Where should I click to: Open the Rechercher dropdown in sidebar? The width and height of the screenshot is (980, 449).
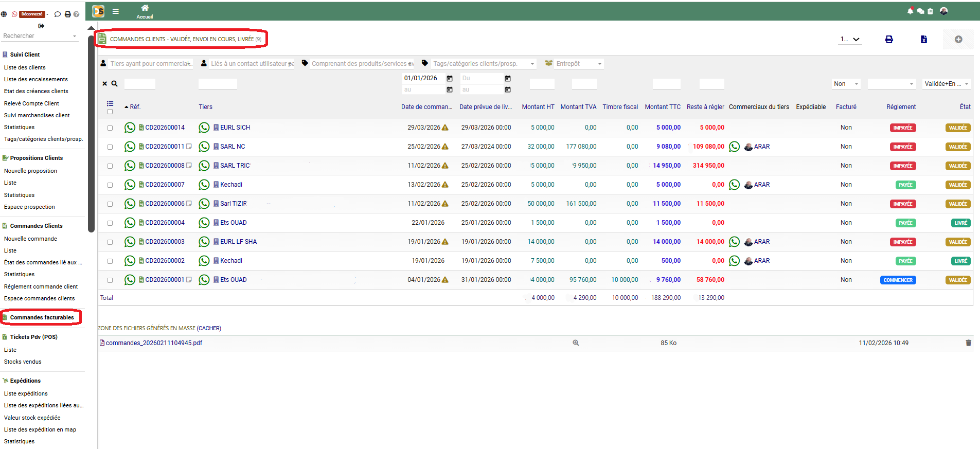(40, 36)
